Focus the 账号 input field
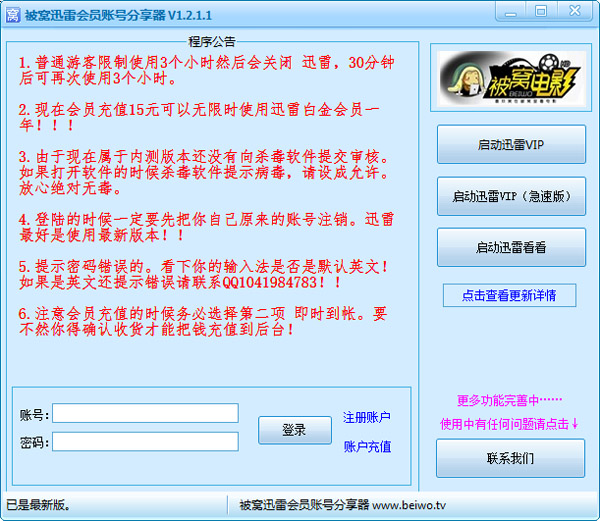This screenshot has height=521, width=600. (145, 413)
